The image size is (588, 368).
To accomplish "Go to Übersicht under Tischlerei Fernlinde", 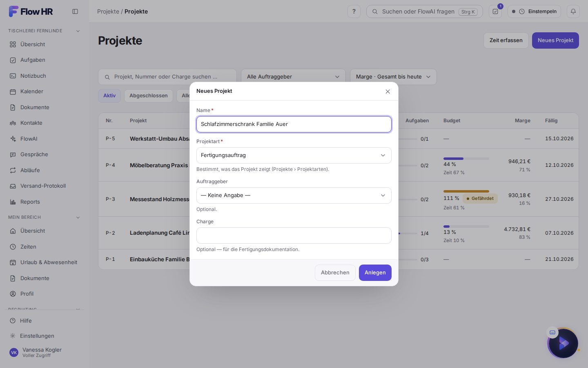I will pyautogui.click(x=44, y=44).
